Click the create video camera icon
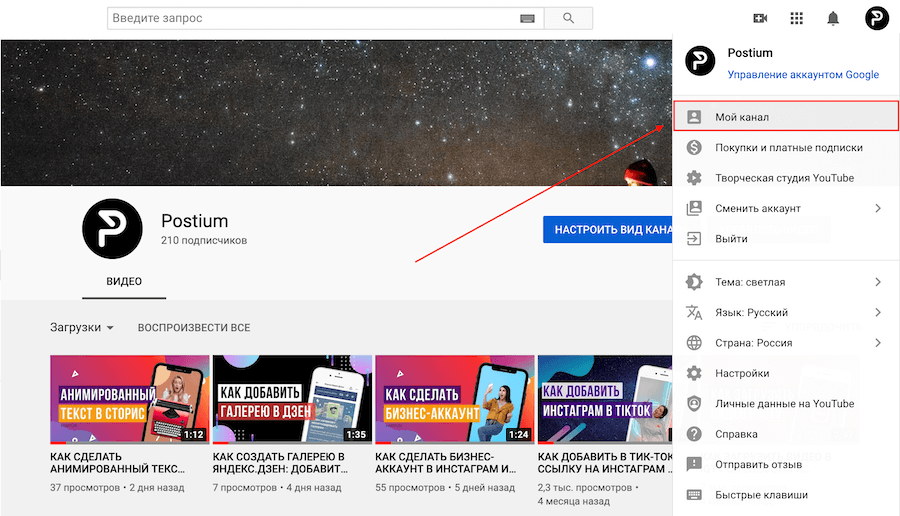This screenshot has width=900, height=516. pyautogui.click(x=760, y=18)
